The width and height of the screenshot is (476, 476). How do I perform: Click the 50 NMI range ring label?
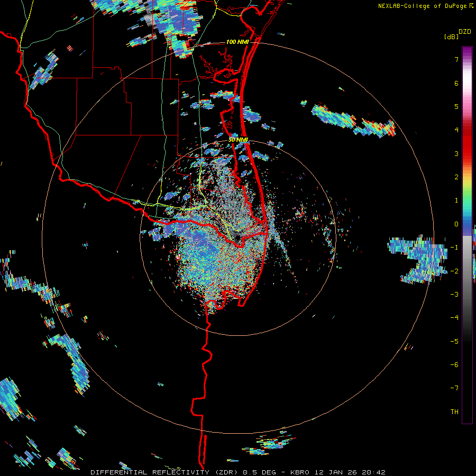coord(239,140)
